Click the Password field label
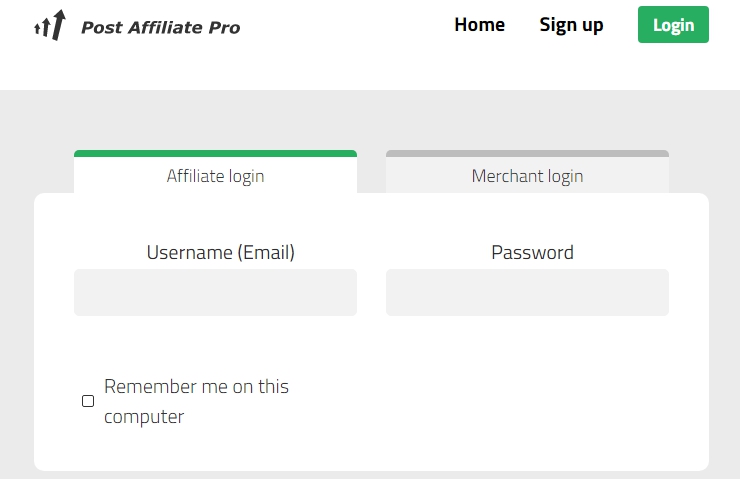 (532, 253)
